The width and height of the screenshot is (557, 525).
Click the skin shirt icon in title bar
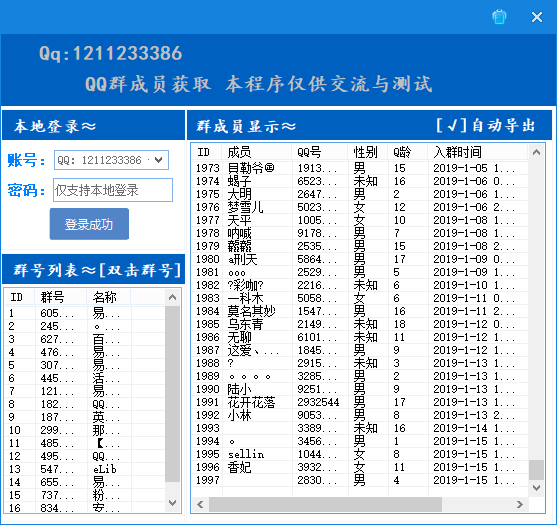pyautogui.click(x=499, y=17)
